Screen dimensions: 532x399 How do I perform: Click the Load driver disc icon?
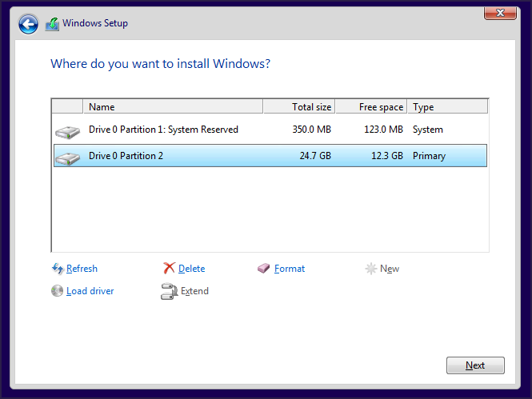58,291
